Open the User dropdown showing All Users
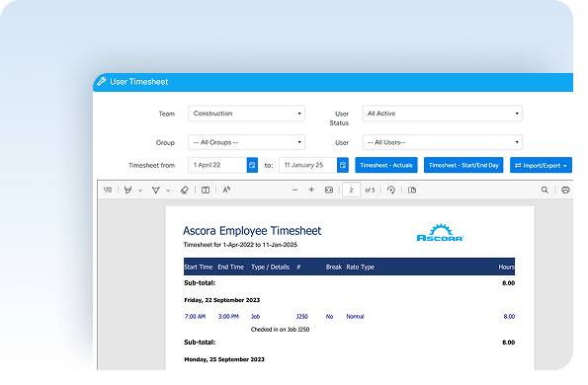The height and width of the screenshot is (385, 588). (x=443, y=142)
